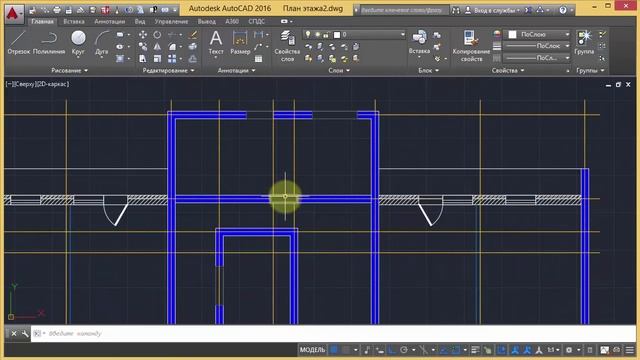Select the Дуга arc tool

102,42
